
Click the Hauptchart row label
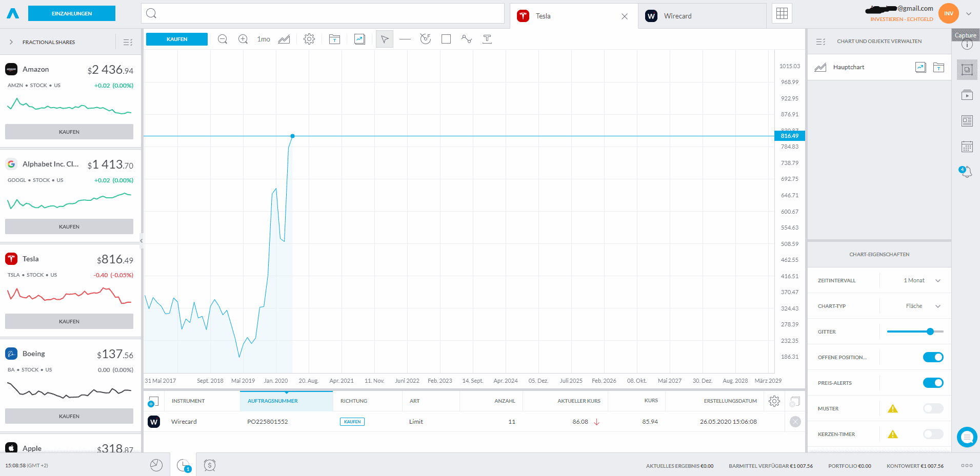849,67
